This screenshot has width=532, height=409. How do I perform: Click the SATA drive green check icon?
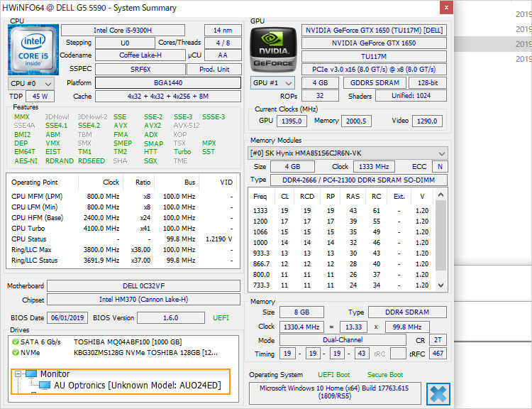click(x=15, y=341)
